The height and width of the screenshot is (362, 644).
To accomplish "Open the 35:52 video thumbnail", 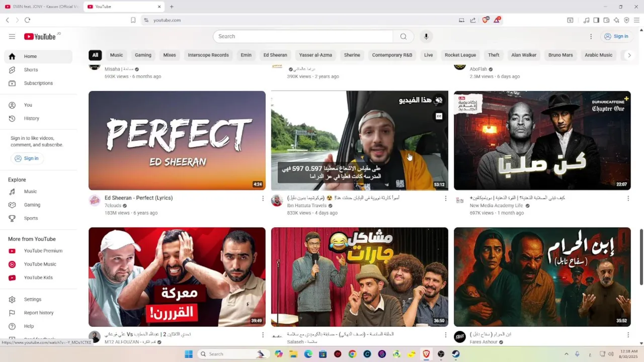I will [542, 277].
